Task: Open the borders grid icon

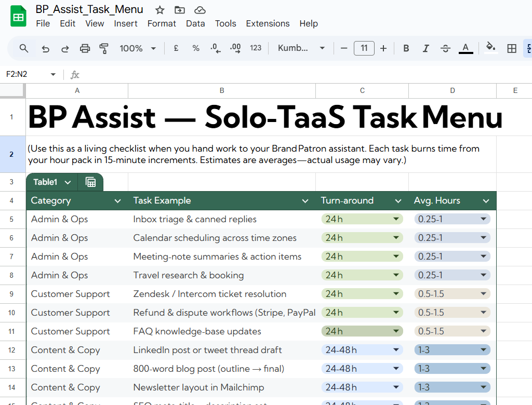Action: coord(512,48)
